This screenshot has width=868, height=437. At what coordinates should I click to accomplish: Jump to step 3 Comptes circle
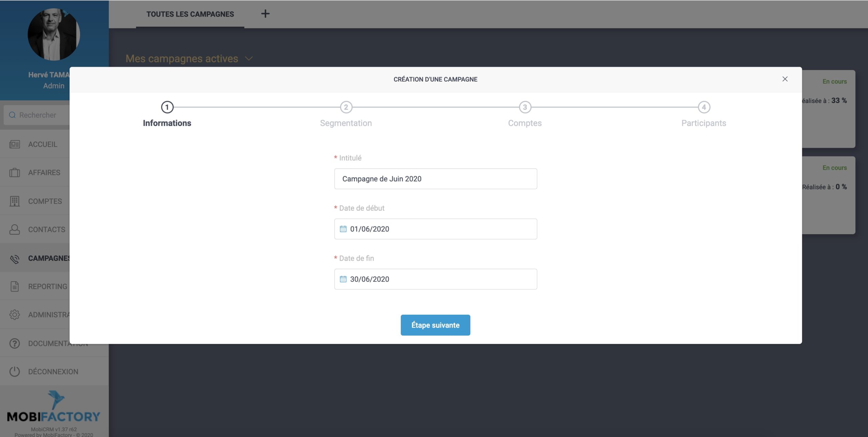(525, 107)
